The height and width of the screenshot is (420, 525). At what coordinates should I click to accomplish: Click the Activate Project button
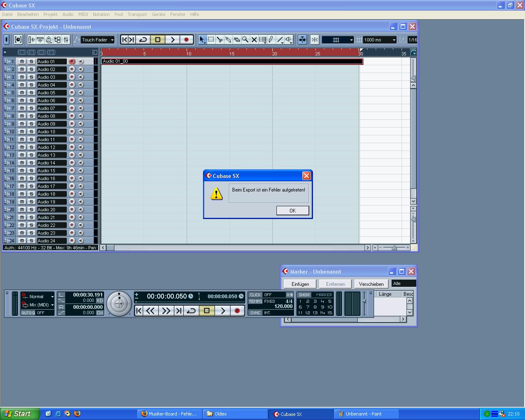tap(6, 39)
